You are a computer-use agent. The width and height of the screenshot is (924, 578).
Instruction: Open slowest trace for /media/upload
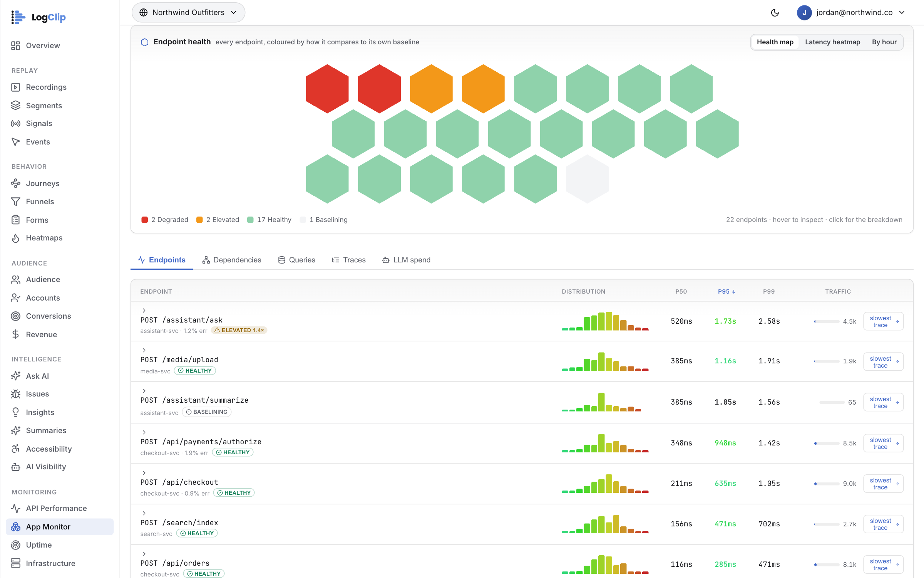884,362
